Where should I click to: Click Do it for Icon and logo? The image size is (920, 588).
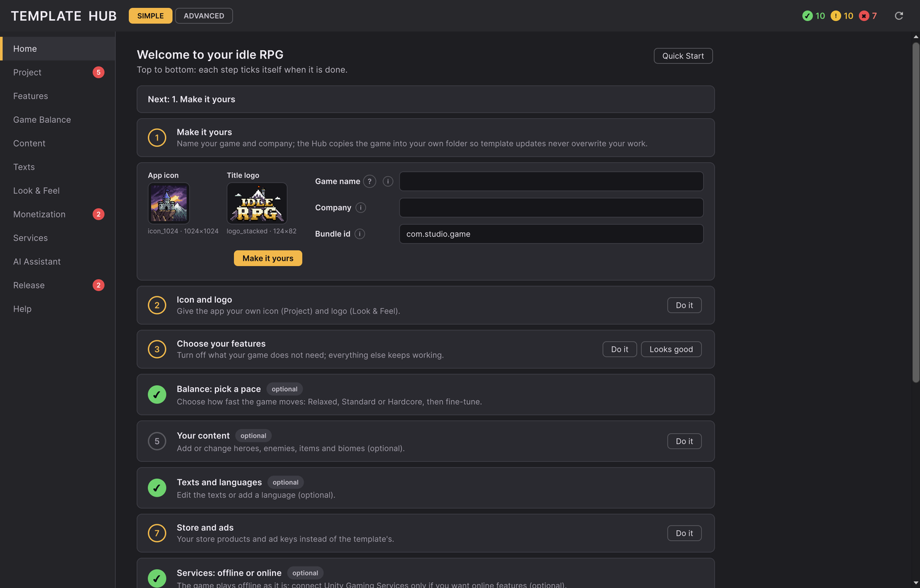684,305
